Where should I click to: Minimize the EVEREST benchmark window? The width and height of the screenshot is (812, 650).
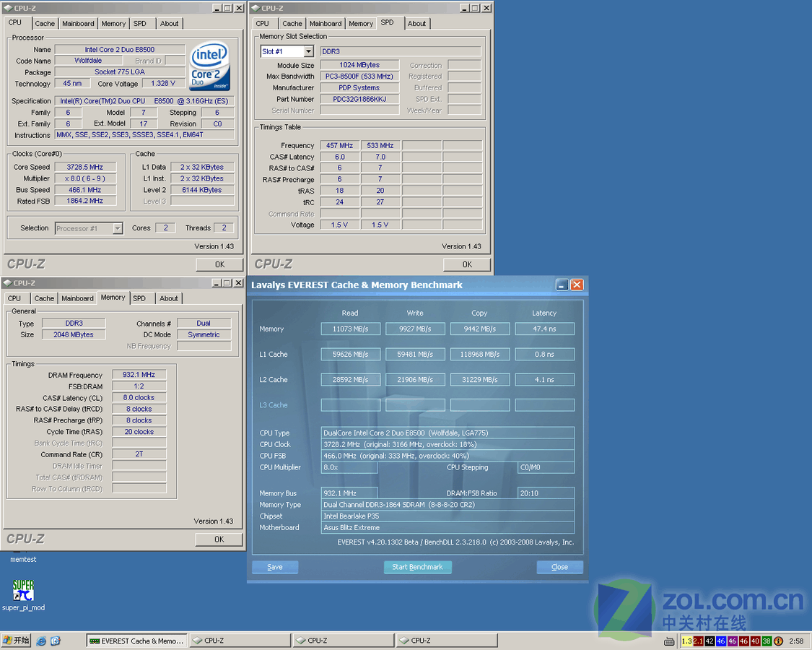[x=562, y=285]
